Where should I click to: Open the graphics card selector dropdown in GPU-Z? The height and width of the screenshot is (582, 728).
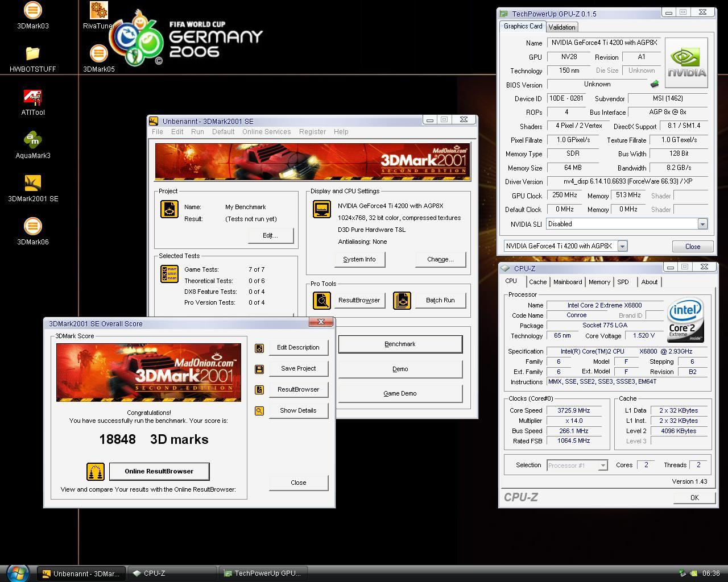(622, 246)
